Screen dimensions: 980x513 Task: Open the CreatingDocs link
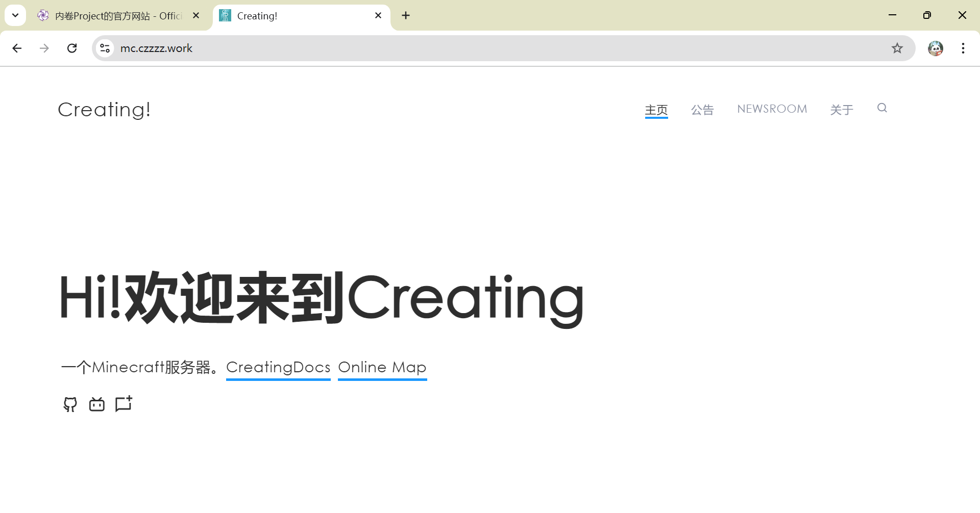click(278, 367)
